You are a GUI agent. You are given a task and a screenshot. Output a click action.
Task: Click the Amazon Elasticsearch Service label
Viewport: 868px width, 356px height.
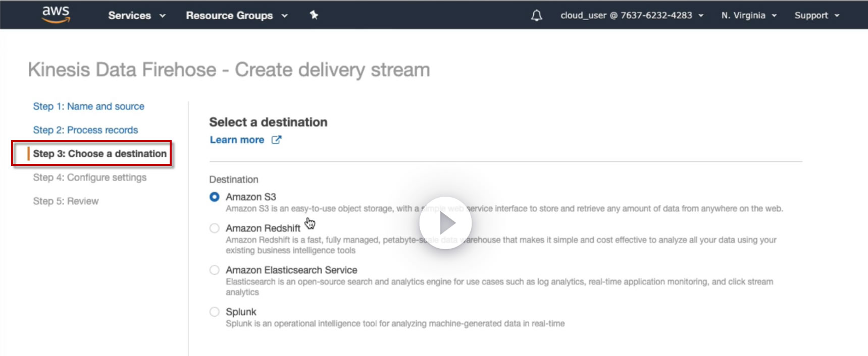291,270
